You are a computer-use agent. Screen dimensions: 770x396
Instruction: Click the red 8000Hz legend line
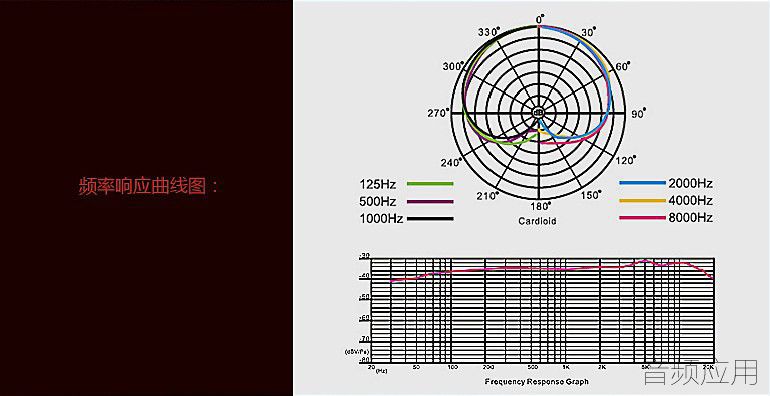coord(642,218)
